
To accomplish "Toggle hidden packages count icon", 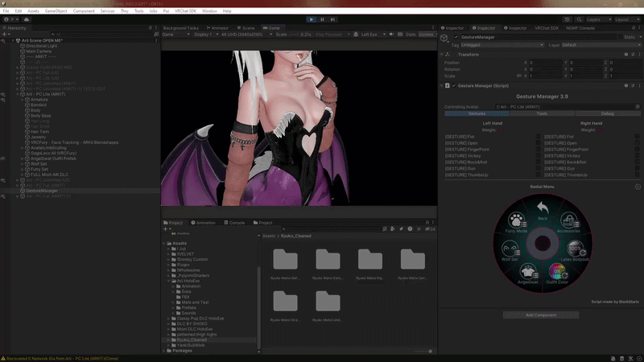I will click(431, 229).
